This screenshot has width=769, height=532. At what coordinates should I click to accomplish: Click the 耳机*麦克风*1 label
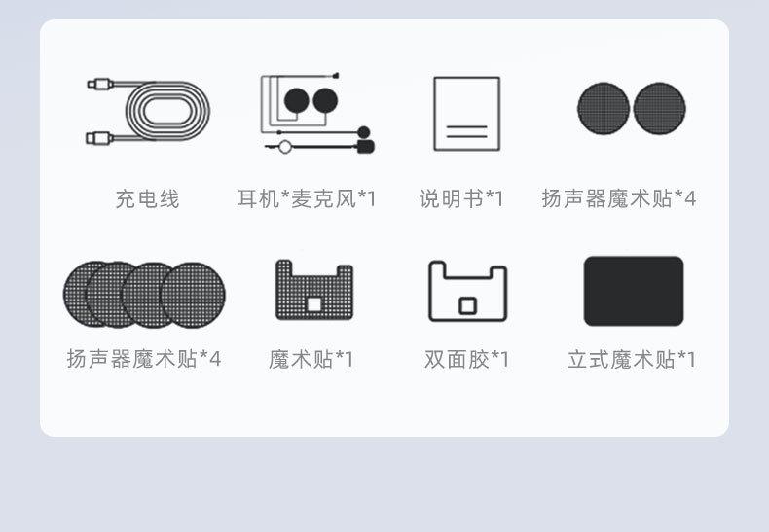coord(307,198)
